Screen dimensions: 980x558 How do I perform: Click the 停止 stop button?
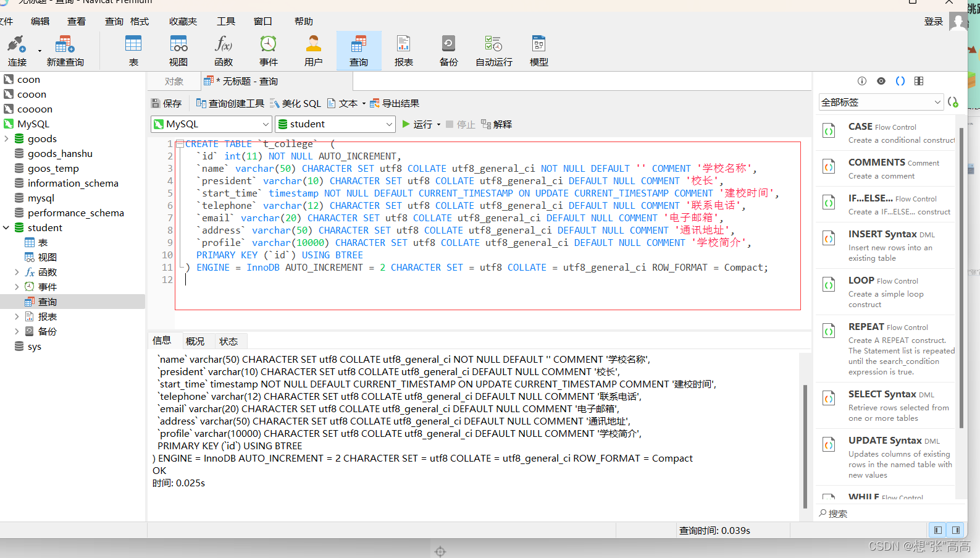point(461,124)
